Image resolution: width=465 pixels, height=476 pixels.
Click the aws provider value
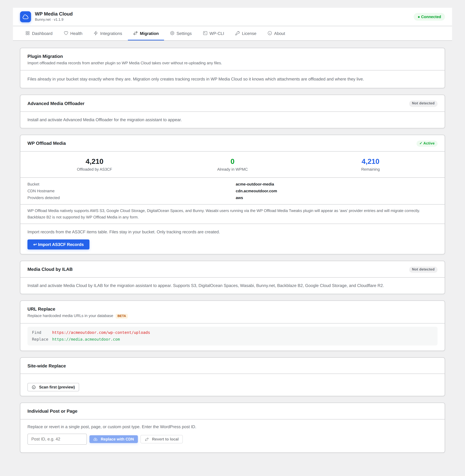(x=239, y=198)
